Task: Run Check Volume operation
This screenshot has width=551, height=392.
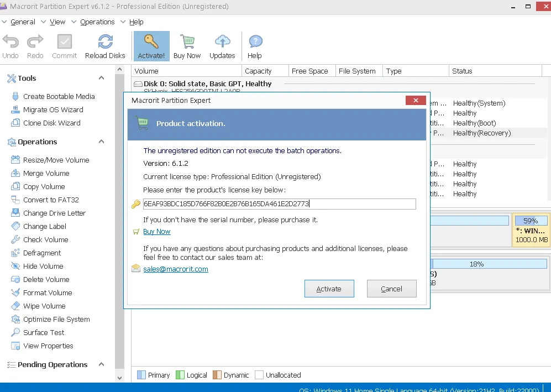Action: click(x=40, y=240)
